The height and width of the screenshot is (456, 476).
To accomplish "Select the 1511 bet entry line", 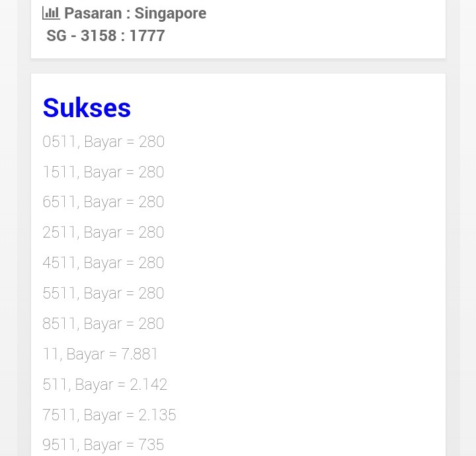I will click(x=103, y=172).
